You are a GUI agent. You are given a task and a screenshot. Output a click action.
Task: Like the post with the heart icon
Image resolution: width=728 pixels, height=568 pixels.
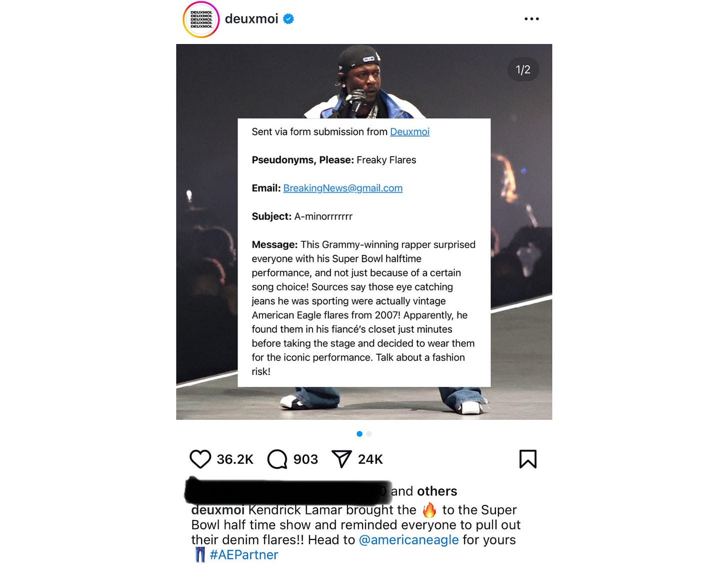[x=200, y=459]
